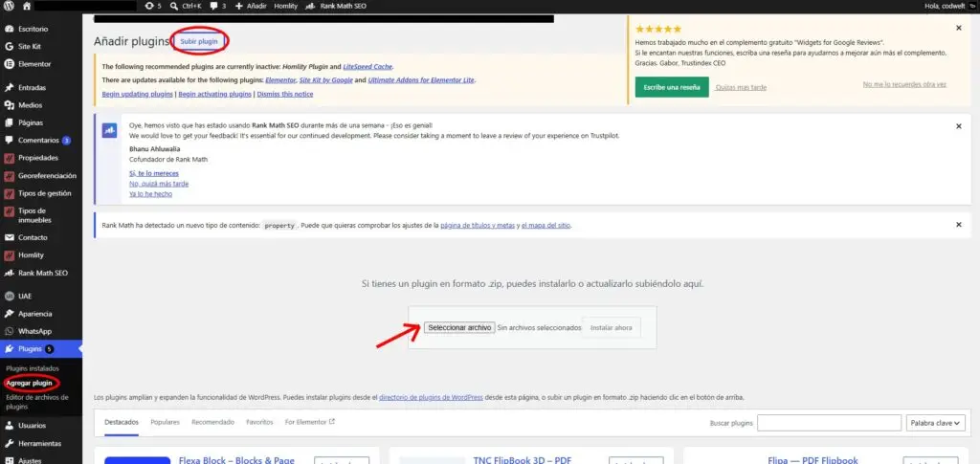Dismiss the new content type notice
Image resolution: width=980 pixels, height=464 pixels.
[x=959, y=225]
